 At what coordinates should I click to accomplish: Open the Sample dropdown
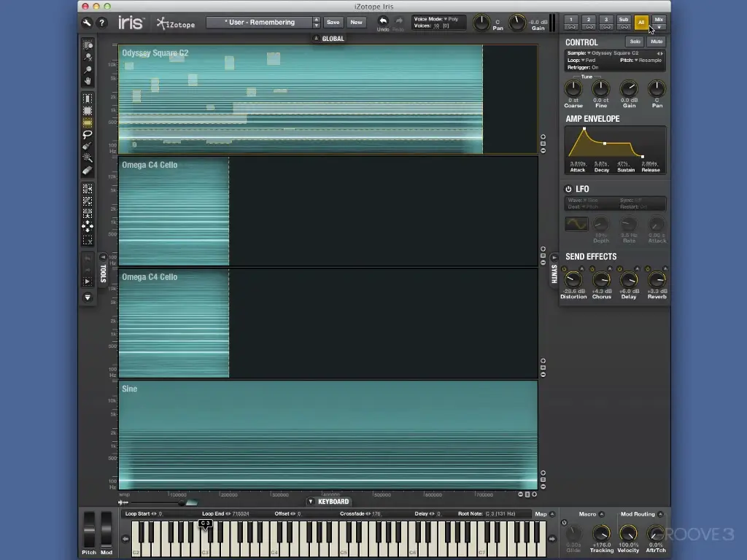pos(603,52)
